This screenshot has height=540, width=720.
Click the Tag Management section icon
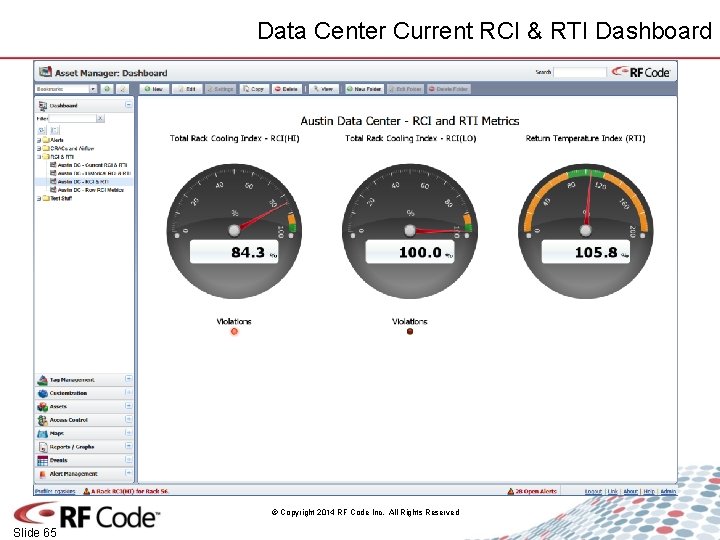[x=43, y=380]
